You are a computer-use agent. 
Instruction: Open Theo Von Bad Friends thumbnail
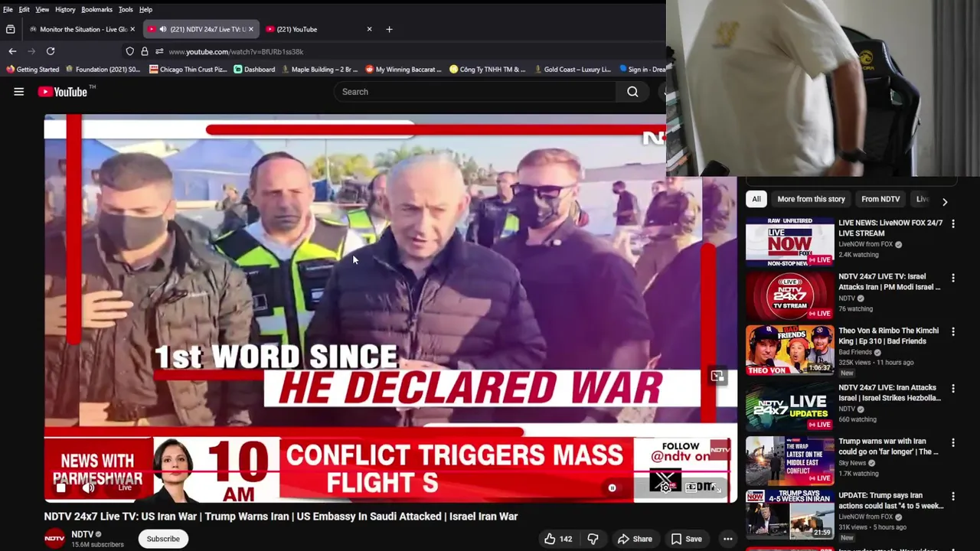pyautogui.click(x=790, y=350)
